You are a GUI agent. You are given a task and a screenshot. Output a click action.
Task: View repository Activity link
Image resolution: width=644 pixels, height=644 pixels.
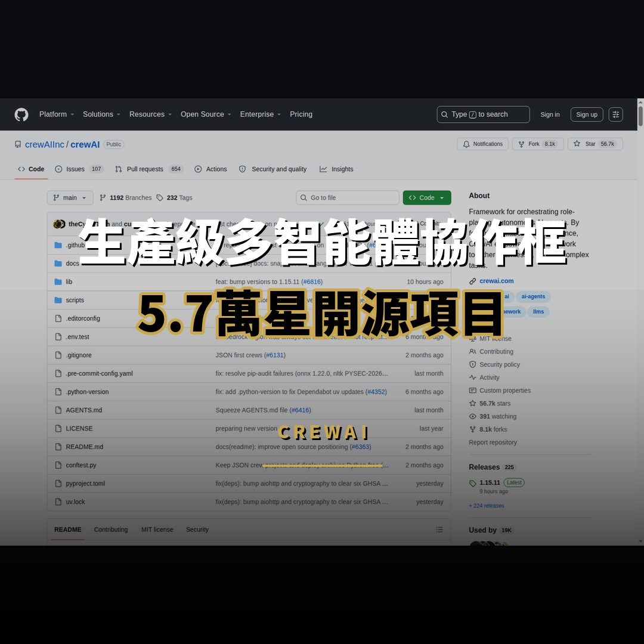[x=489, y=377]
